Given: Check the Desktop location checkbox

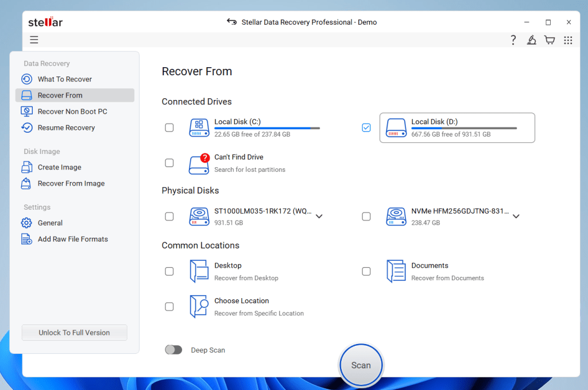Looking at the screenshot, I should (169, 271).
